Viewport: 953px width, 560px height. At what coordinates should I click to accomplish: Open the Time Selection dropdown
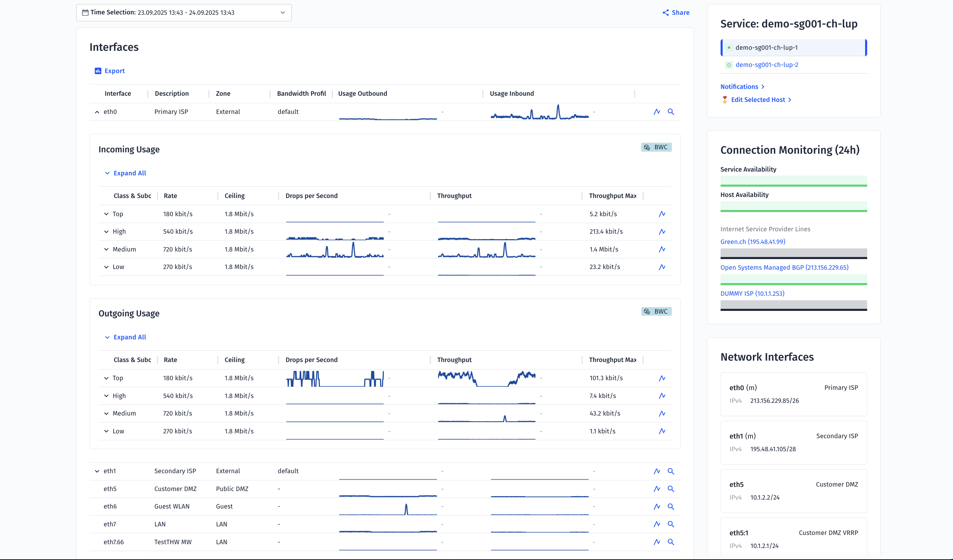coord(184,12)
